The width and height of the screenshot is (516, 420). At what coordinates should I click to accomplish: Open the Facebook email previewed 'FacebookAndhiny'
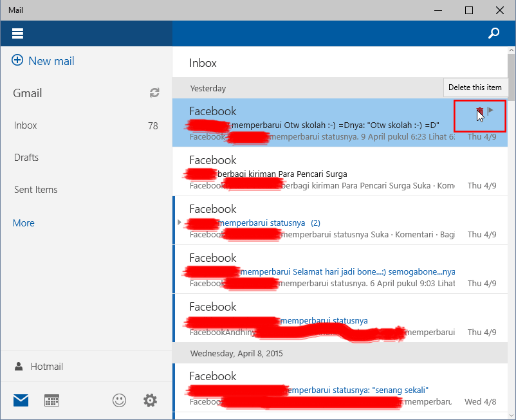coord(340,318)
